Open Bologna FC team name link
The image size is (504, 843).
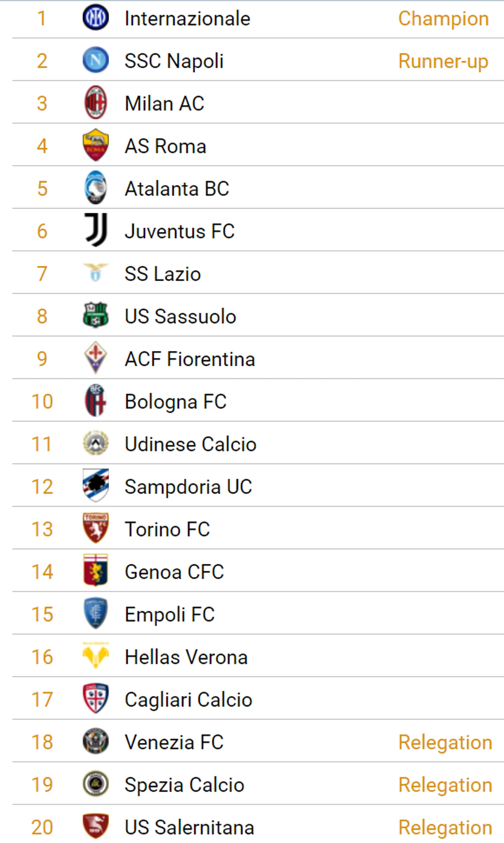175,401
